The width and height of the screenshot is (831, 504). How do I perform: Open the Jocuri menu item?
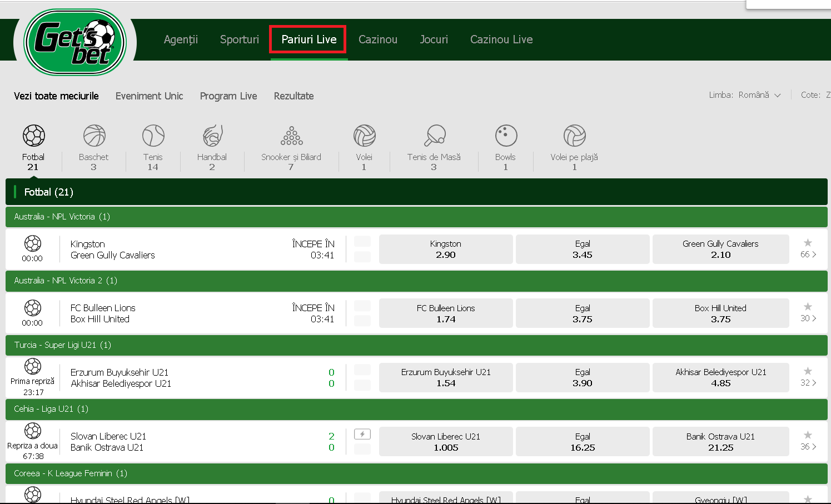[x=434, y=39]
